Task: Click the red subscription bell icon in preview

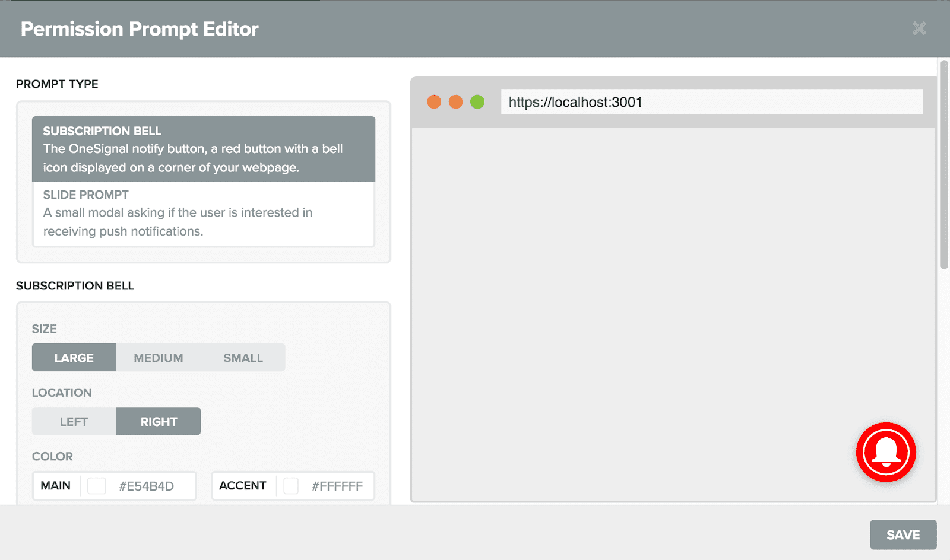Action: point(886,452)
